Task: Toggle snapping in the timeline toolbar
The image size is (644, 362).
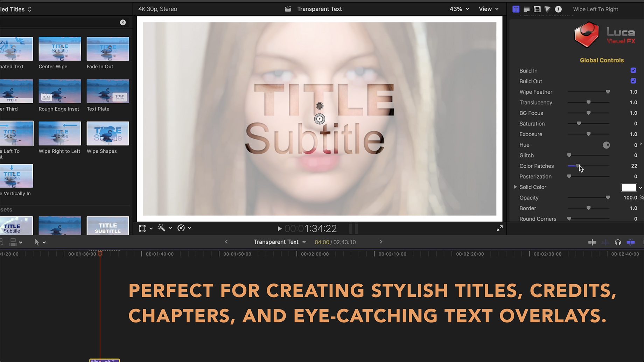Action: (631, 242)
